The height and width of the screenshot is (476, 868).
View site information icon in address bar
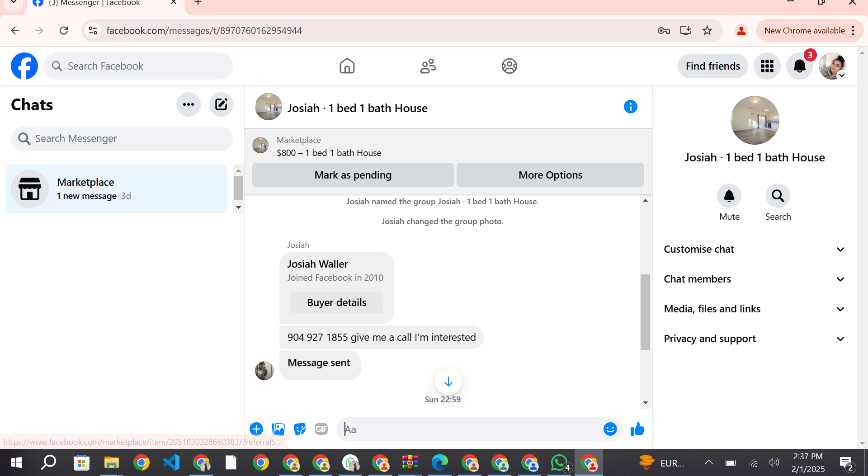click(x=93, y=30)
